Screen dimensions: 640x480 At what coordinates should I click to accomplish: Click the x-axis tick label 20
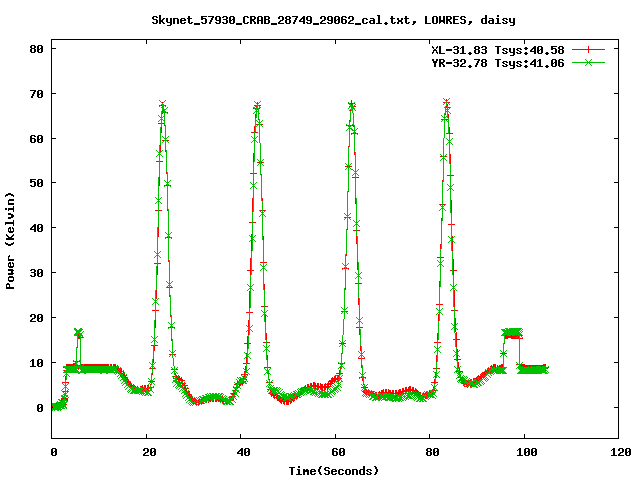149,452
